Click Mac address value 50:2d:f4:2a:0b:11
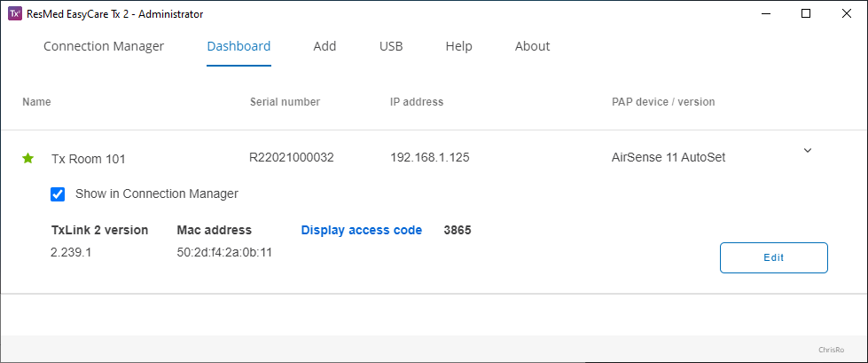The width and height of the screenshot is (868, 363). click(224, 253)
